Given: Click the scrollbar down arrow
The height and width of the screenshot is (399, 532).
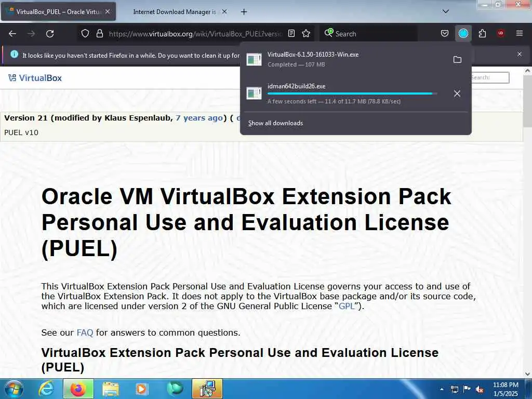Looking at the screenshot, I should point(527,374).
